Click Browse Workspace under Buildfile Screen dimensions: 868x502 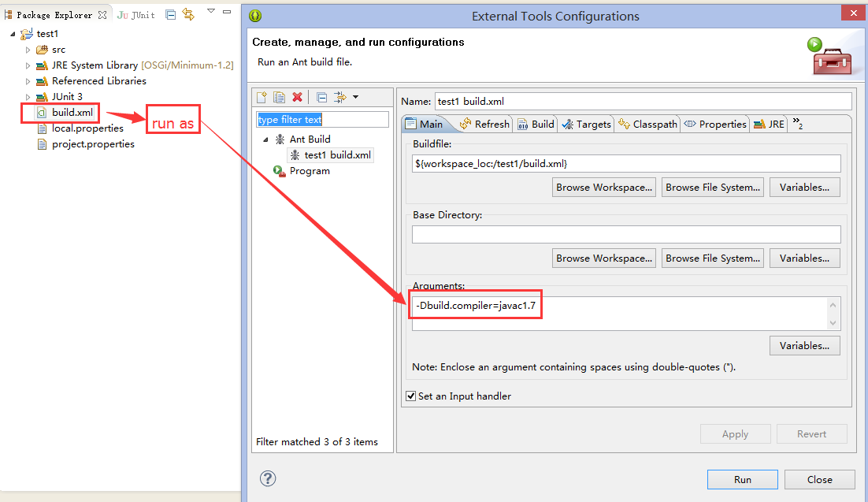click(x=604, y=187)
